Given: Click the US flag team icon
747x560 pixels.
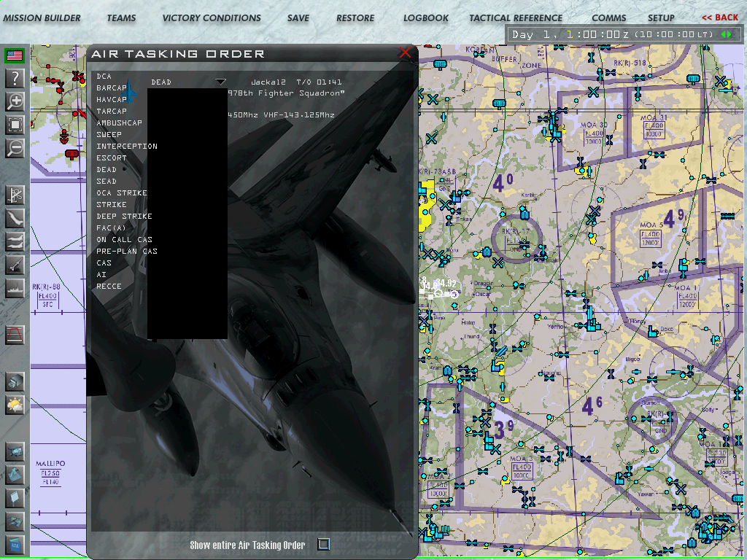Looking at the screenshot, I should (15, 55).
